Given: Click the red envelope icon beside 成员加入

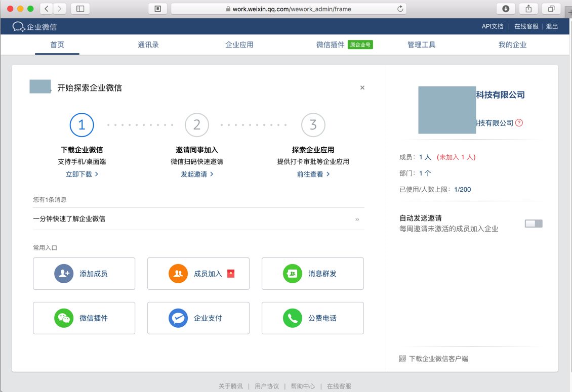Looking at the screenshot, I should pyautogui.click(x=230, y=274).
